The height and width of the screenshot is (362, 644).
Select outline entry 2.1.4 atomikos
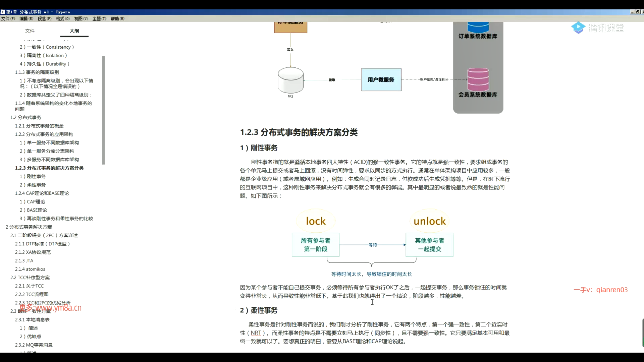[30, 269]
